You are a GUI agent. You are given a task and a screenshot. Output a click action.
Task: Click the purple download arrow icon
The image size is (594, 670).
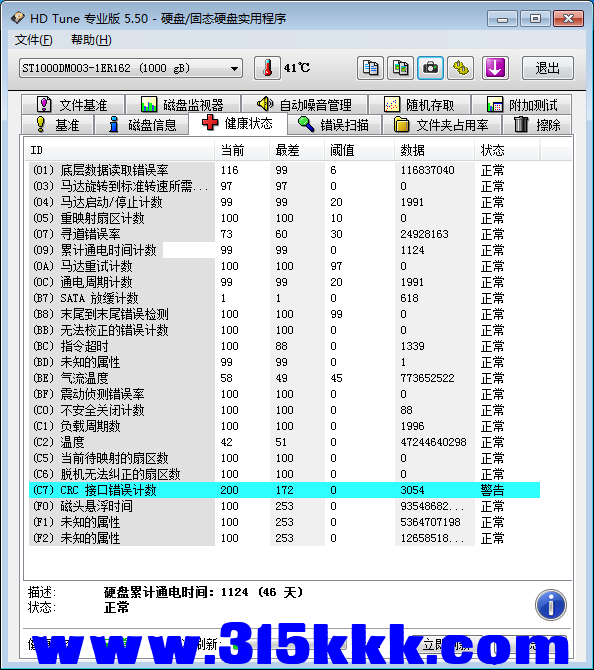pos(495,68)
